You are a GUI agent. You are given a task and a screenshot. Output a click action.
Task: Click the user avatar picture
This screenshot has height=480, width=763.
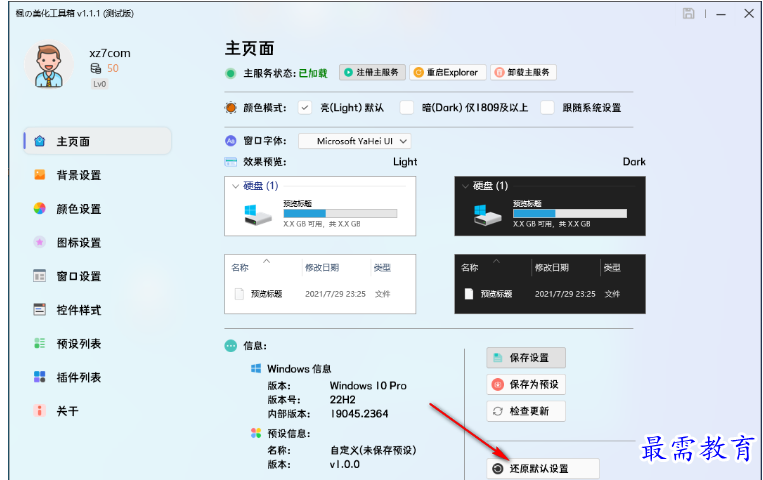pos(49,65)
